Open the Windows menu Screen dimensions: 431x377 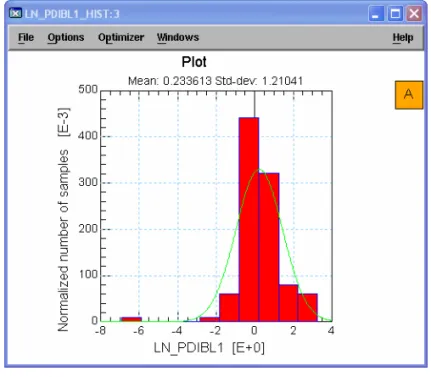pyautogui.click(x=178, y=37)
